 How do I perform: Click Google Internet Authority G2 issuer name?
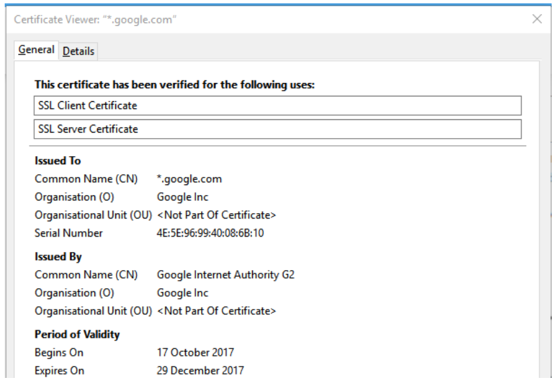(225, 275)
